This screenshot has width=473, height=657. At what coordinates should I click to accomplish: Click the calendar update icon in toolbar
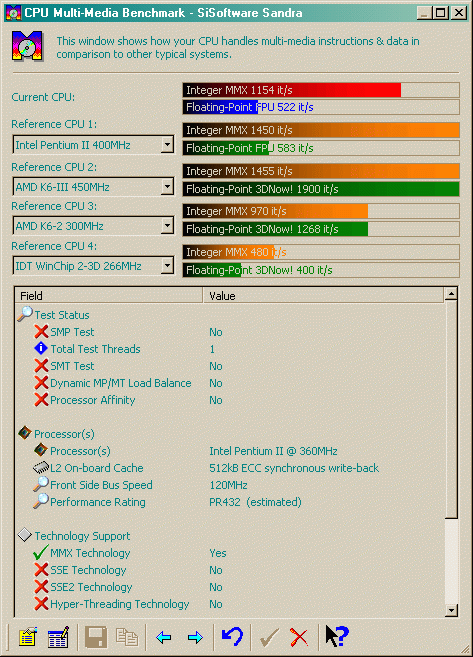coord(58,637)
